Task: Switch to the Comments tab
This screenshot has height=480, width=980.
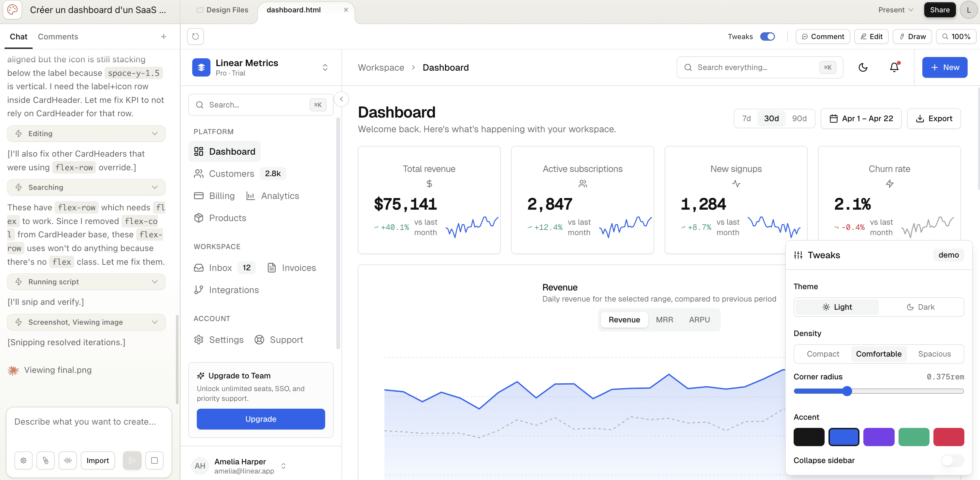Action: (x=58, y=36)
